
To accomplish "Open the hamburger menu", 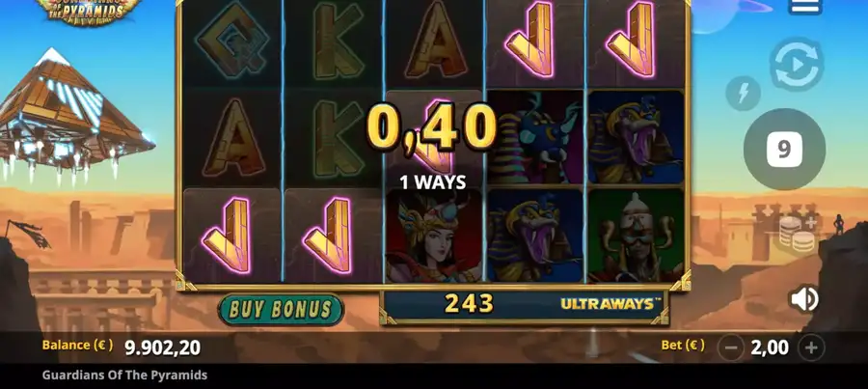I will [805, 6].
